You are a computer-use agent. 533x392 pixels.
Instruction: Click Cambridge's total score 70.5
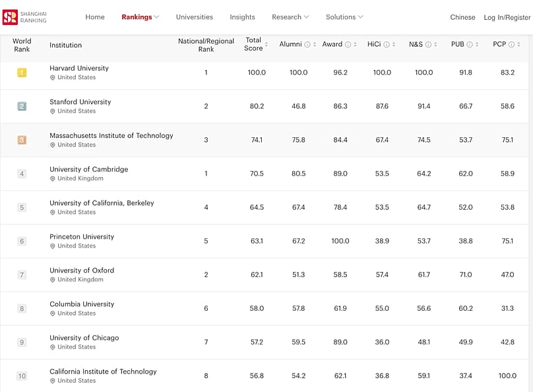257,174
